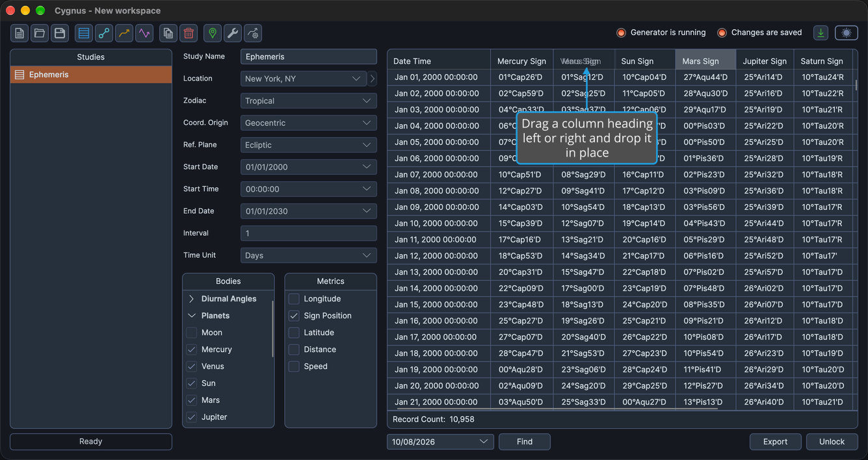Click the arrow button beside the Location field

tap(372, 79)
